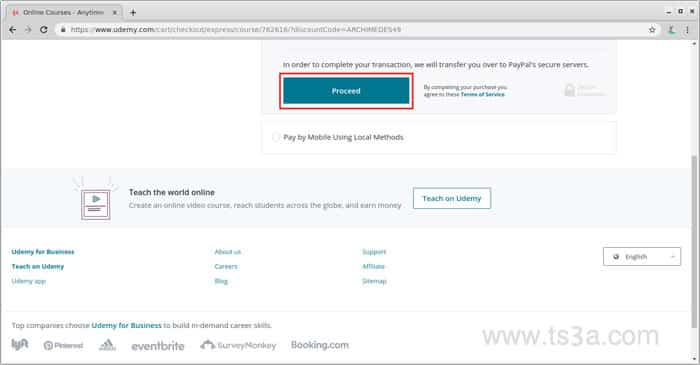This screenshot has height=365, width=700.
Task: Click the SurveyMonkey logo
Action: (238, 345)
